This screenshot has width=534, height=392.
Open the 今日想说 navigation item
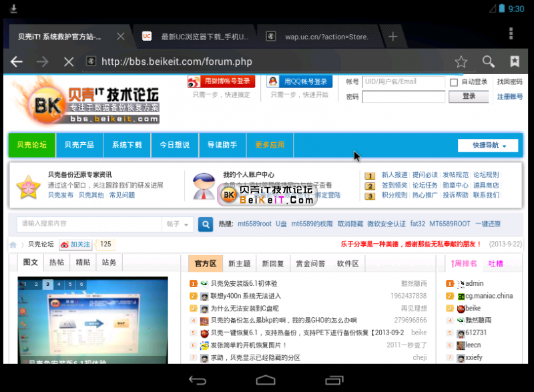tap(175, 145)
